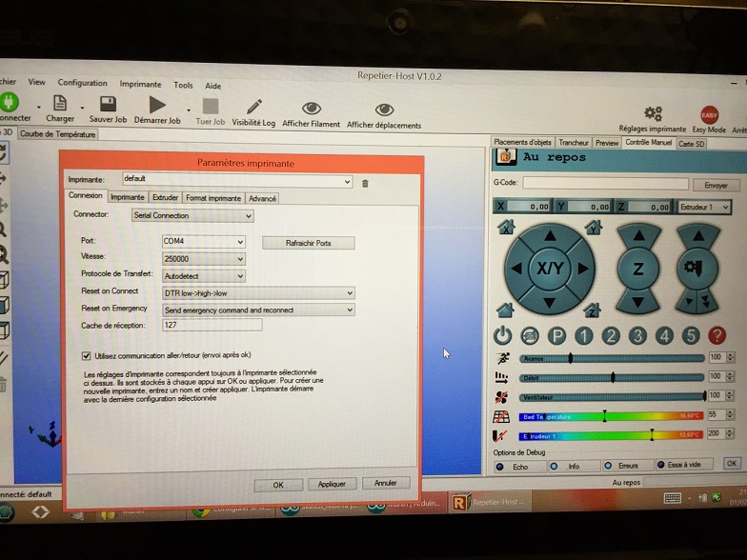Image resolution: width=747 pixels, height=560 pixels.
Task: Home the Z axis icon
Action: pos(592,310)
